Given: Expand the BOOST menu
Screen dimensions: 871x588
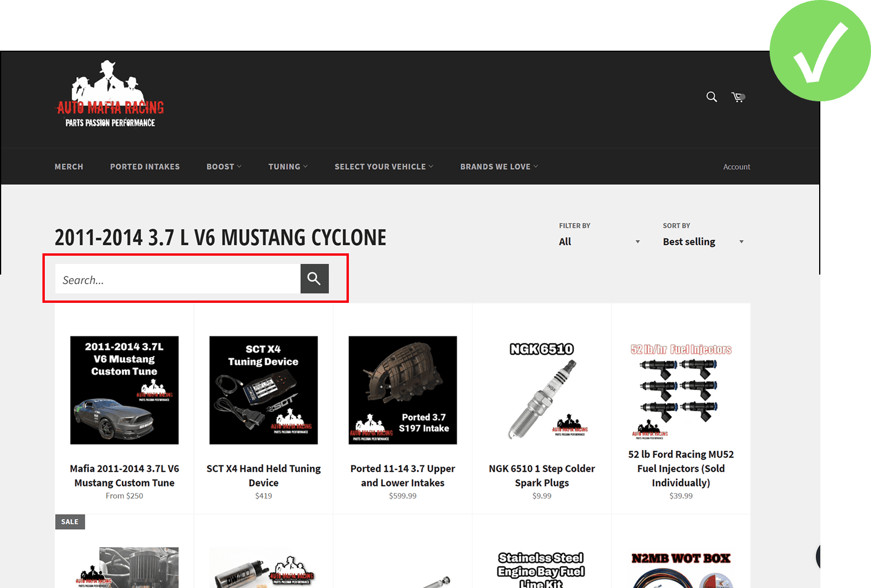Looking at the screenshot, I should tap(224, 167).
